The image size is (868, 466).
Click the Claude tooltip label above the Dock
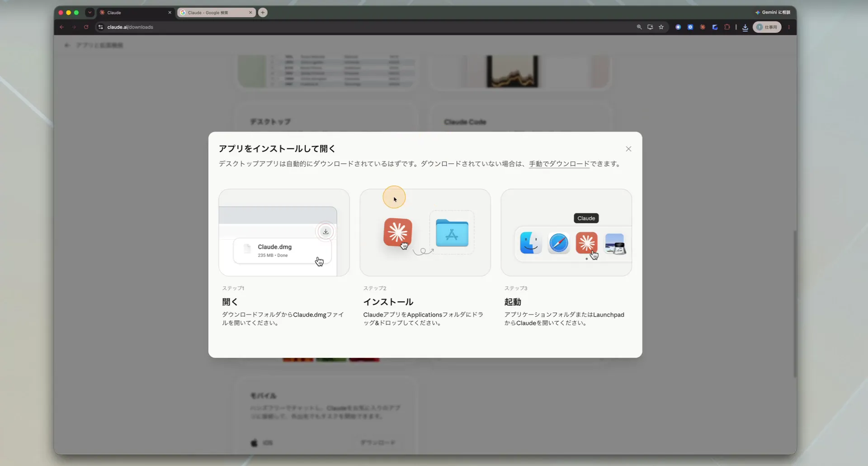tap(586, 218)
